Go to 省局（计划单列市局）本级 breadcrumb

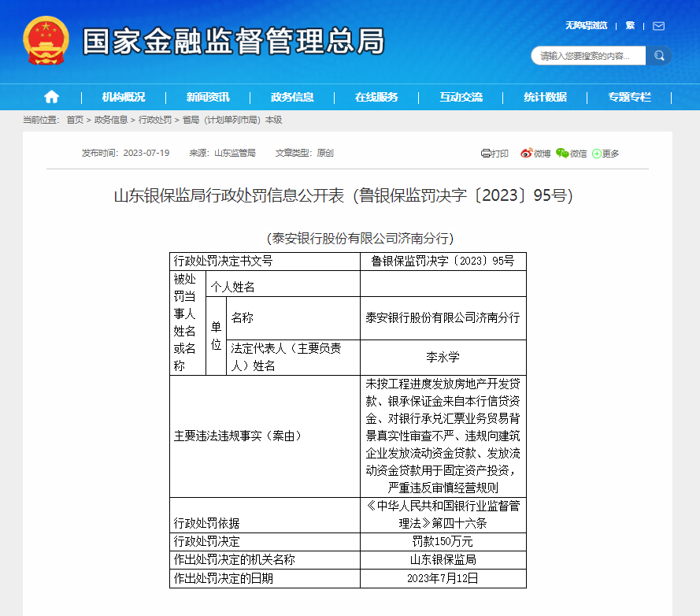(x=232, y=120)
